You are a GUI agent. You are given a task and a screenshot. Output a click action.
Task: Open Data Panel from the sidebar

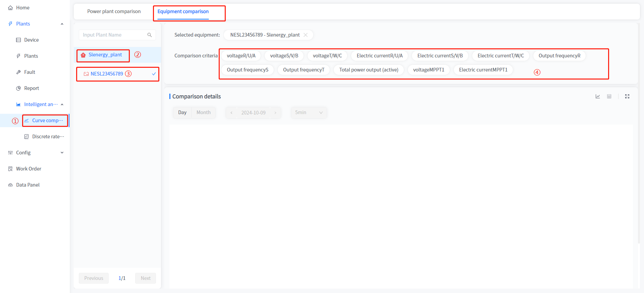click(28, 185)
